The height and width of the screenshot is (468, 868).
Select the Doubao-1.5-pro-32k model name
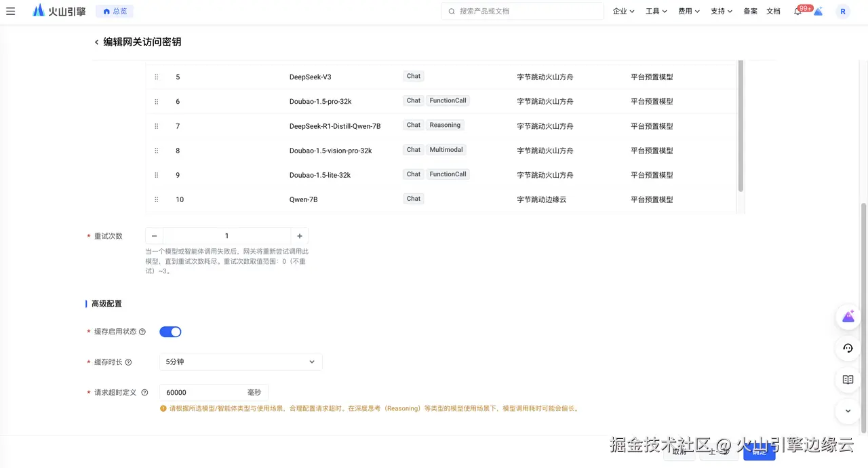[320, 102]
